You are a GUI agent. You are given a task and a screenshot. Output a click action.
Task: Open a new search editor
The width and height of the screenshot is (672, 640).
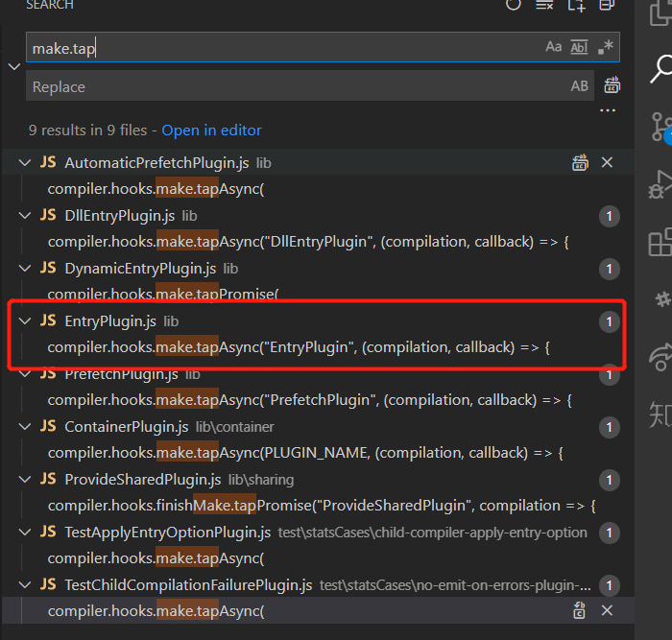pyautogui.click(x=576, y=5)
